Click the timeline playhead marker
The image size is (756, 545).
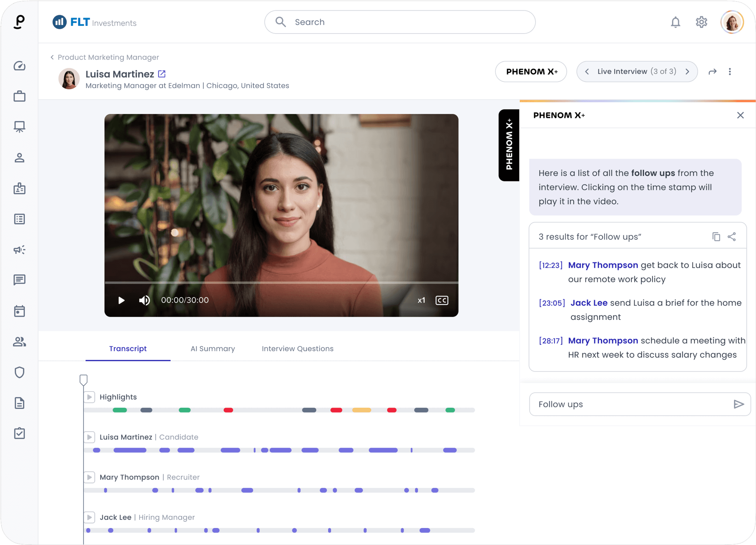tap(83, 380)
